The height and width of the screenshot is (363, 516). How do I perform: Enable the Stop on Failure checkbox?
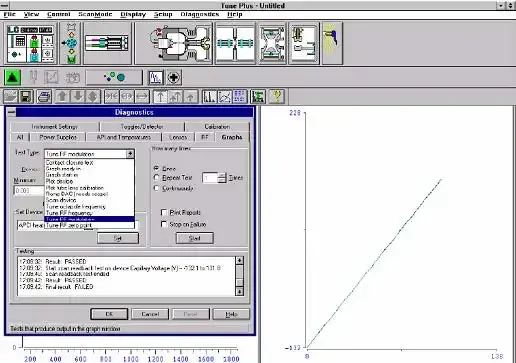164,224
